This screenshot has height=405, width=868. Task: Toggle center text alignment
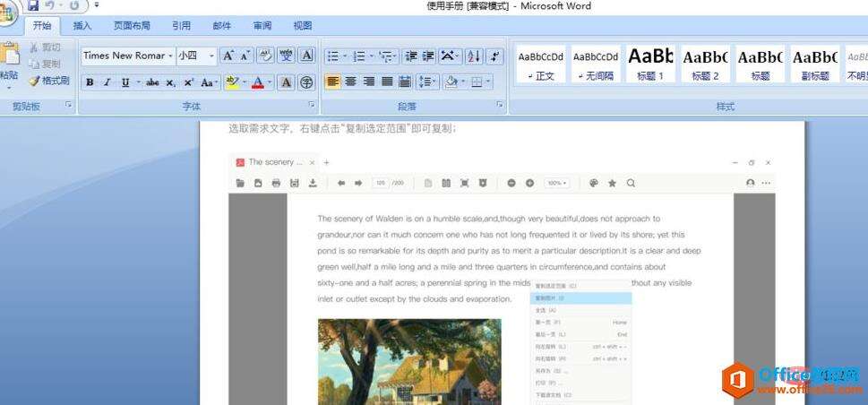click(350, 82)
